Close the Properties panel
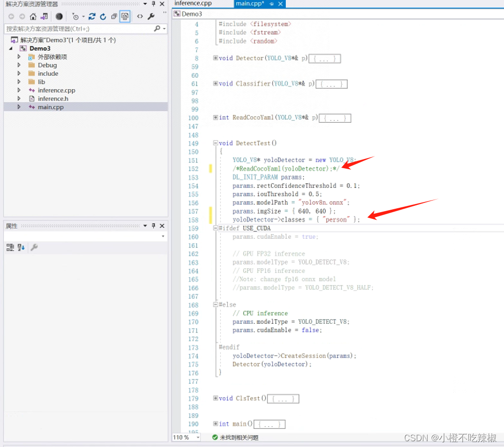Image resolution: width=504 pixels, height=447 pixels. [162, 226]
